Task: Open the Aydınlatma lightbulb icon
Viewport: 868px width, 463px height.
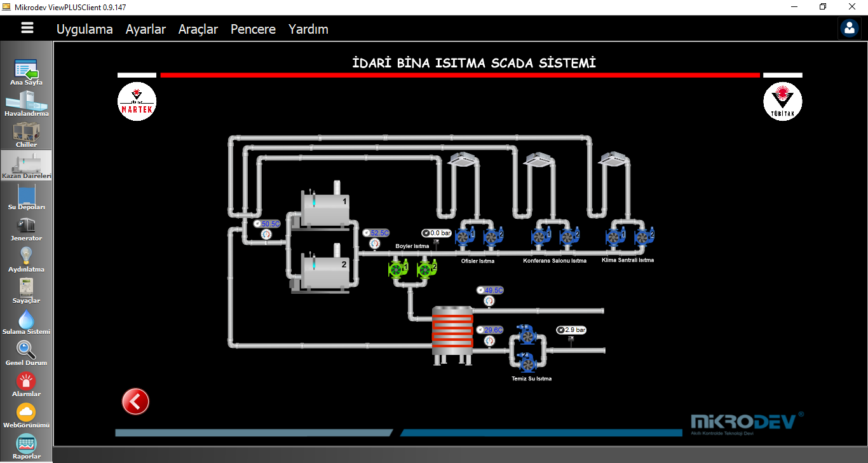Action: click(x=26, y=256)
